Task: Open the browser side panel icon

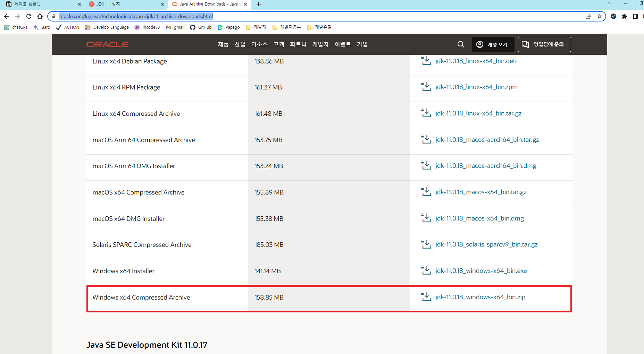Action: coord(636,16)
